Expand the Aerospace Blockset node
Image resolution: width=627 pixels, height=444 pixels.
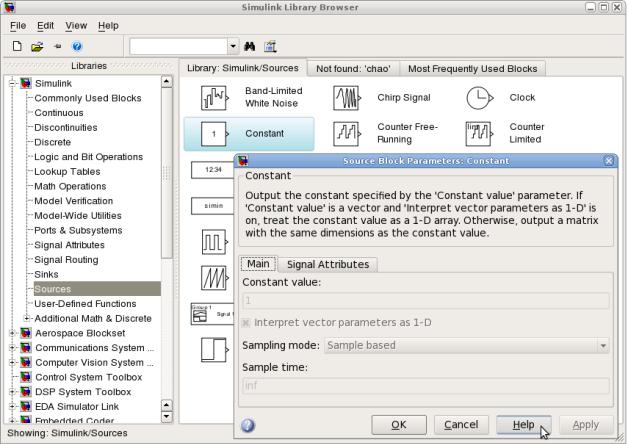tap(12, 333)
